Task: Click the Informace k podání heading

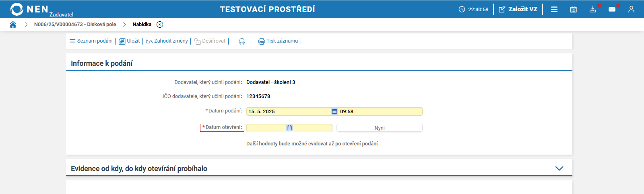Action: pos(102,63)
